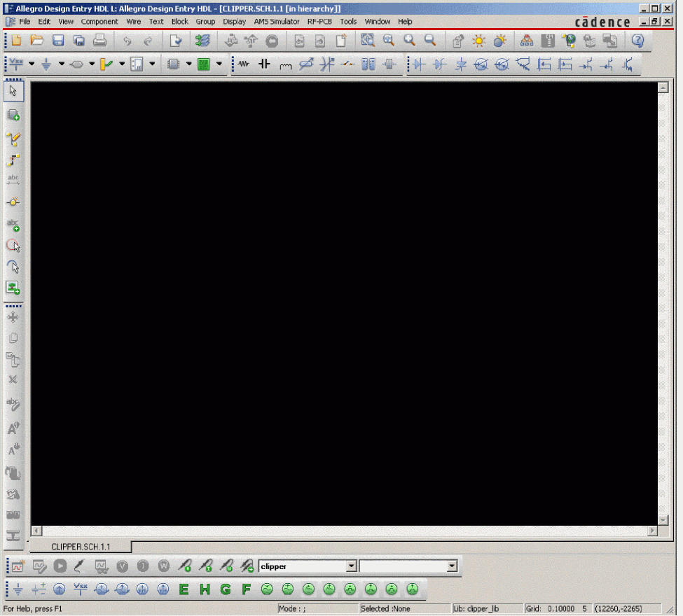The width and height of the screenshot is (683, 616).
Task: Click the Delete X tool icon
Action: pyautogui.click(x=13, y=379)
